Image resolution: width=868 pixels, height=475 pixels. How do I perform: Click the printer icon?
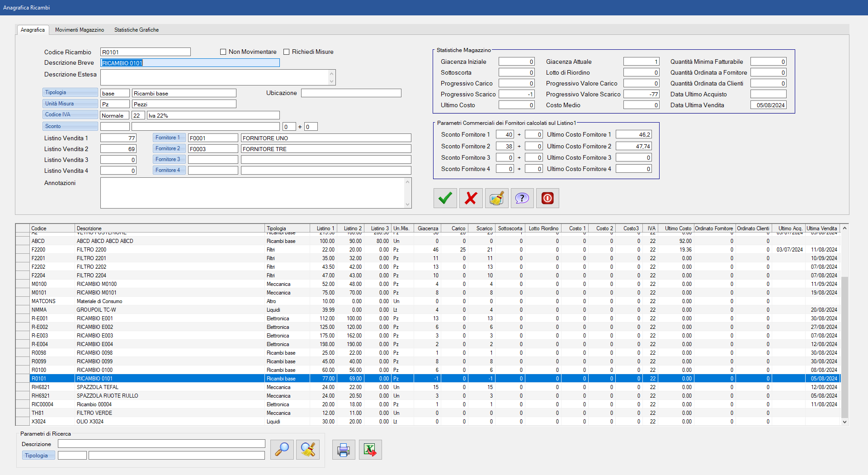pos(344,450)
